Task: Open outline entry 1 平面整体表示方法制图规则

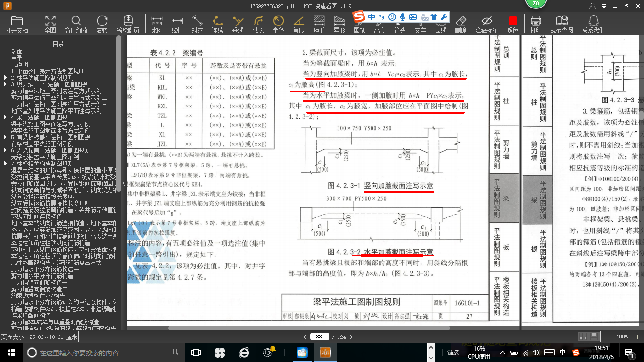Action: coord(48,71)
